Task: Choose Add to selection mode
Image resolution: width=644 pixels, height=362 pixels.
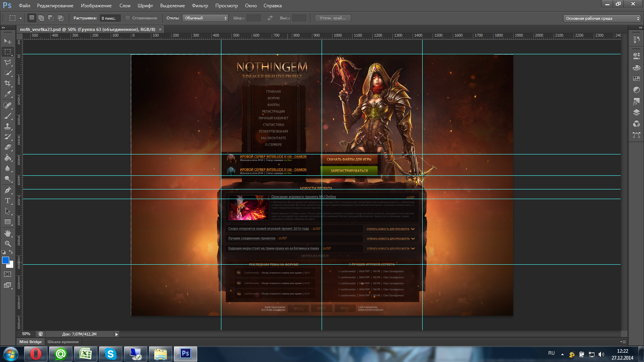Action: coord(41,18)
